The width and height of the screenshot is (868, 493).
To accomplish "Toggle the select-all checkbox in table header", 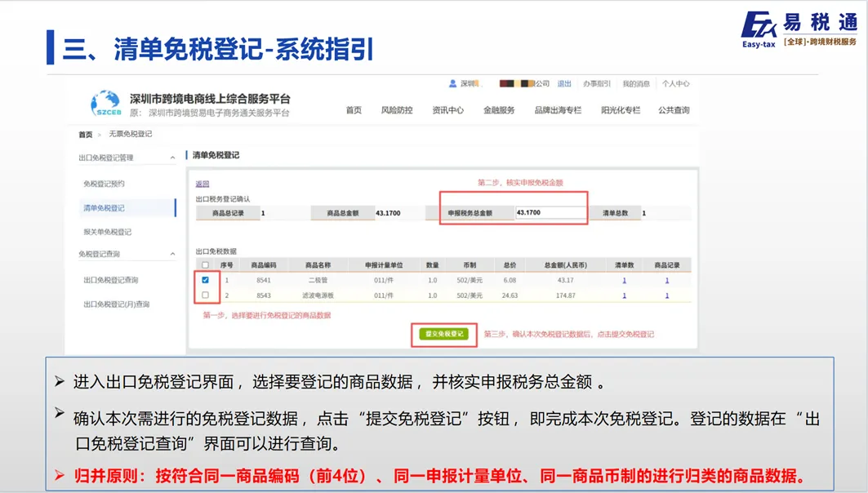I will (x=205, y=264).
